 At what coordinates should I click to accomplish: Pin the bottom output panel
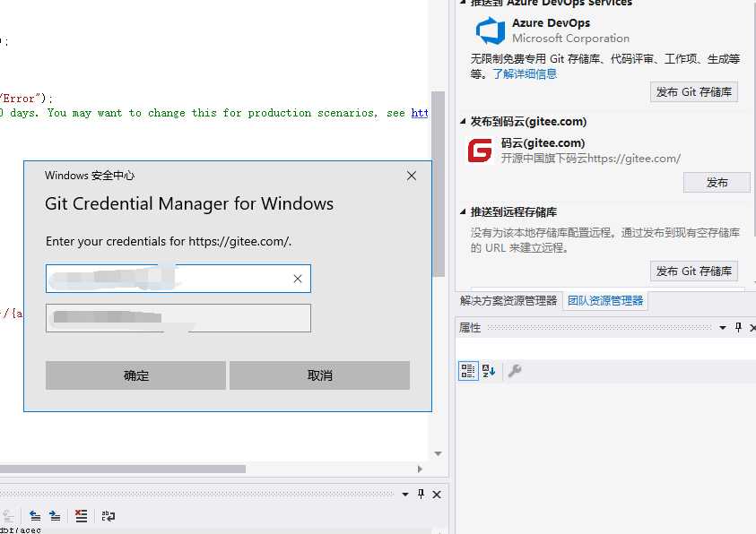click(x=421, y=494)
